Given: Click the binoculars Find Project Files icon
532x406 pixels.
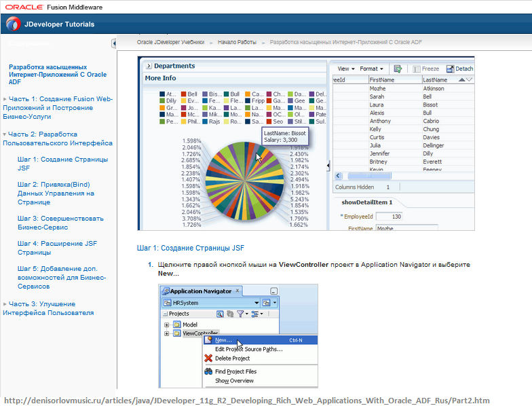Looking at the screenshot, I should [x=208, y=371].
